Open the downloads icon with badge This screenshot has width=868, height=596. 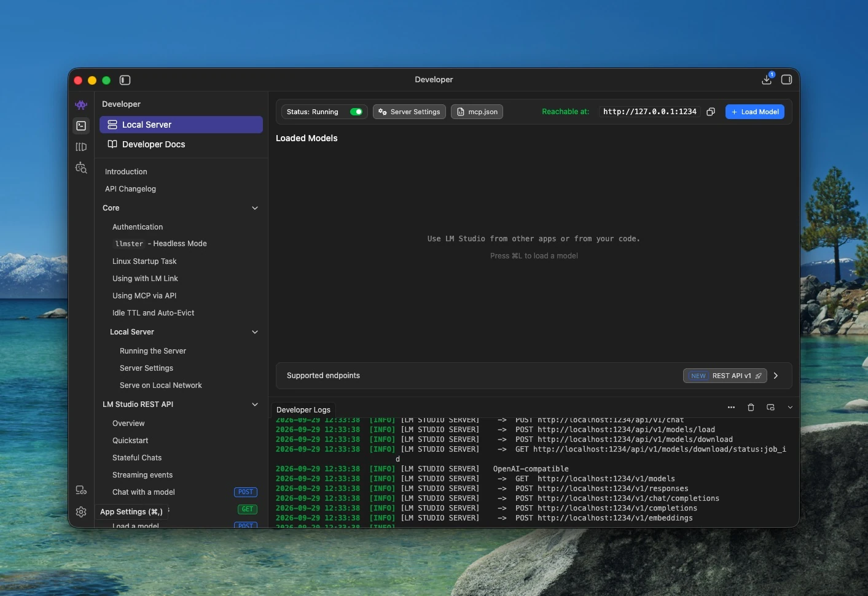[767, 79]
